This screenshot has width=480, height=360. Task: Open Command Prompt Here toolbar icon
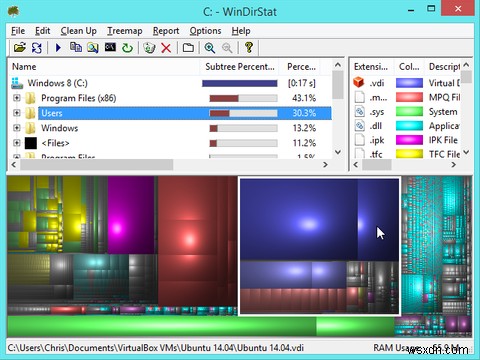coord(110,47)
